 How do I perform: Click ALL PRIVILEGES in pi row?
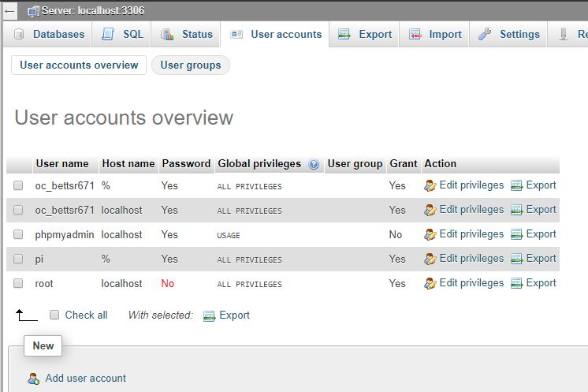point(249,260)
